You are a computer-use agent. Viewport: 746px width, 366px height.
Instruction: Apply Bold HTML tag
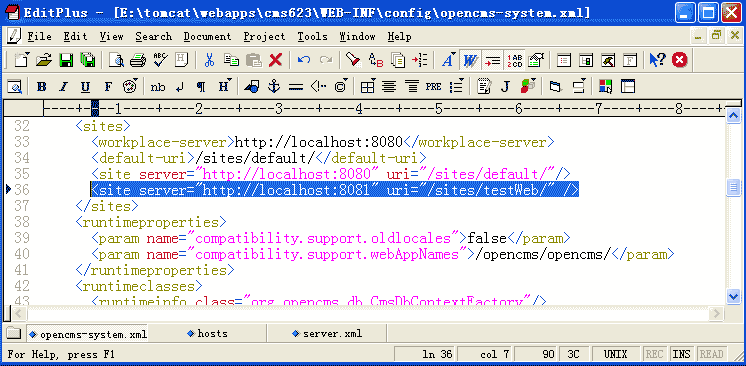[41, 87]
